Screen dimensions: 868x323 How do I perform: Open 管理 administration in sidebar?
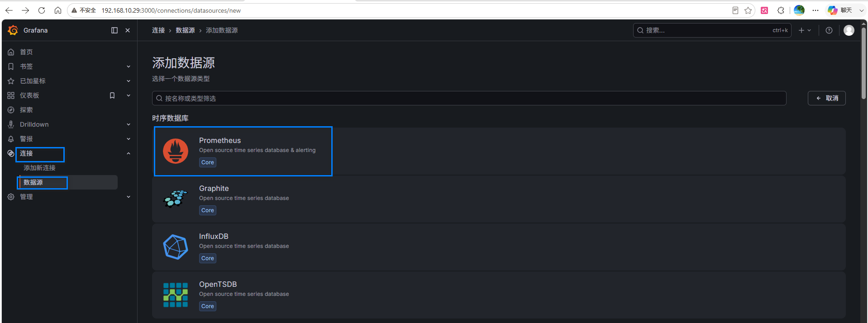(x=26, y=197)
